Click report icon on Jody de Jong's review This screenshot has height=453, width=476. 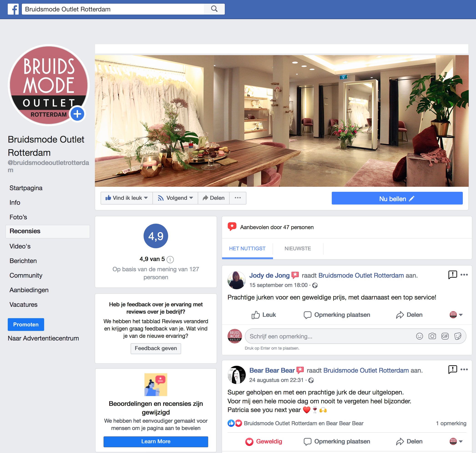tap(452, 274)
